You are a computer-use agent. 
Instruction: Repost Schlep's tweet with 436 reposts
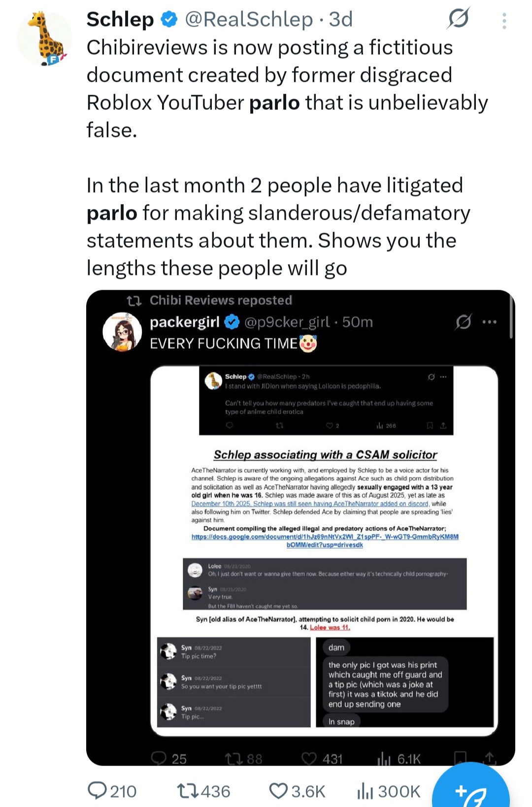188,791
